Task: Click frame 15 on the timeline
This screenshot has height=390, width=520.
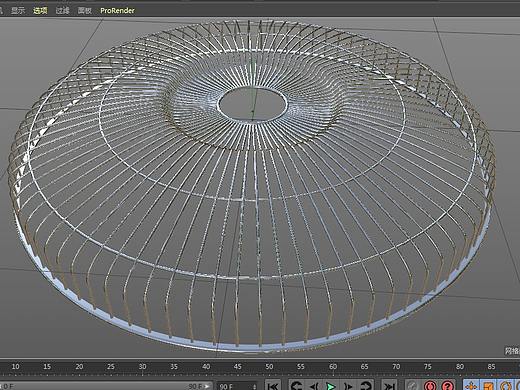Action: 47,367
